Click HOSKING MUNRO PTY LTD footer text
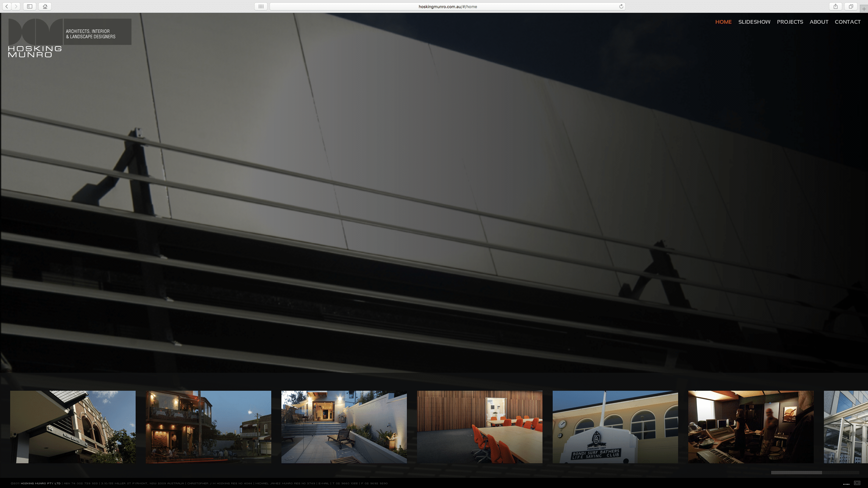 tap(40, 483)
